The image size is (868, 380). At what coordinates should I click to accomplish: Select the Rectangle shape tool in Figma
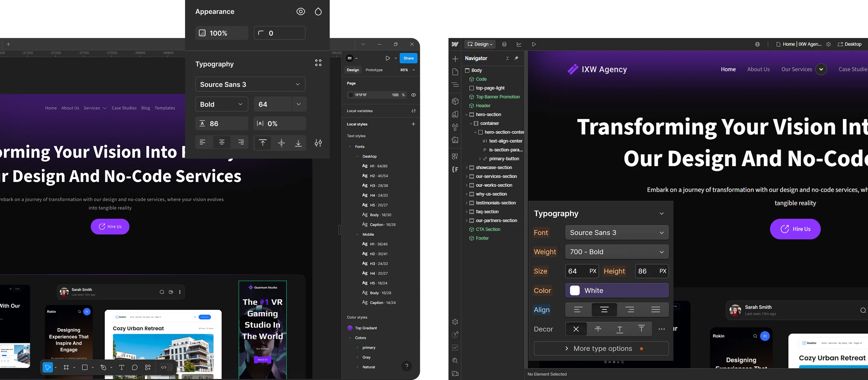[x=85, y=368]
